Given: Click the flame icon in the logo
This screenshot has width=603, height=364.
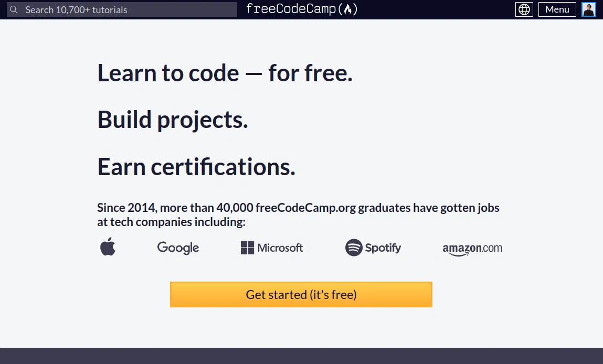Looking at the screenshot, I should [348, 9].
